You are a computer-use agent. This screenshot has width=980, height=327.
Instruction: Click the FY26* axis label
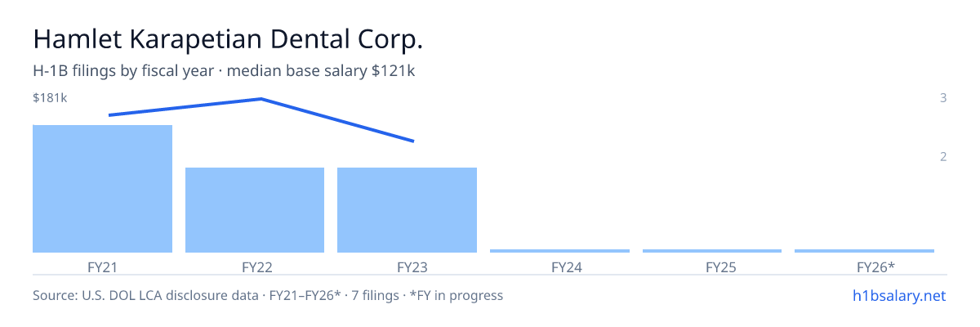pos(875,267)
